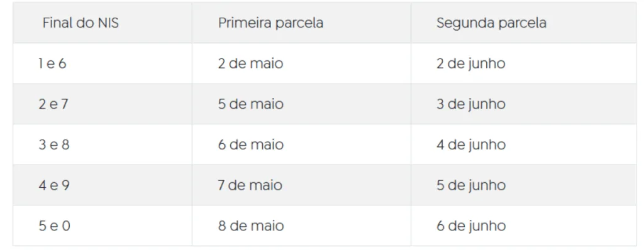This screenshot has height=250, width=644.
Task: Click the '6 de junho' cell
Action: 524,226
